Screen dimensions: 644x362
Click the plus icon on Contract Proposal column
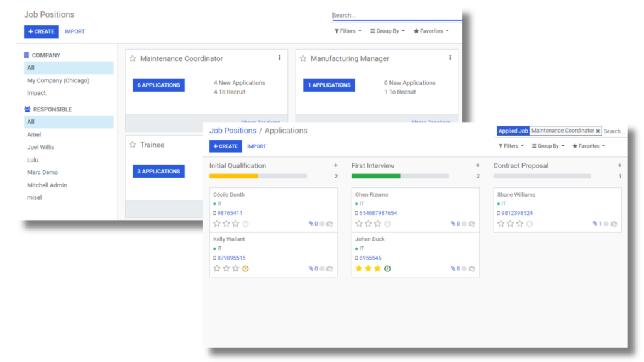pos(619,166)
